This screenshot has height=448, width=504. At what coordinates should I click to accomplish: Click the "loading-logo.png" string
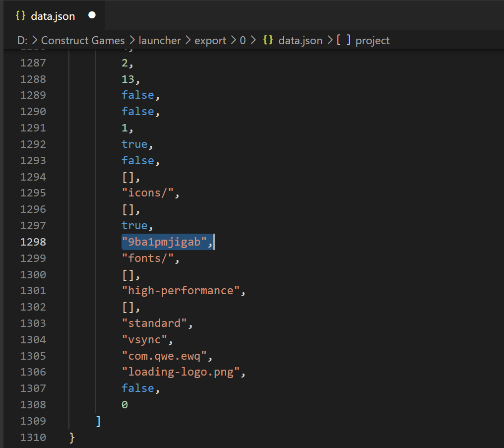click(x=181, y=372)
